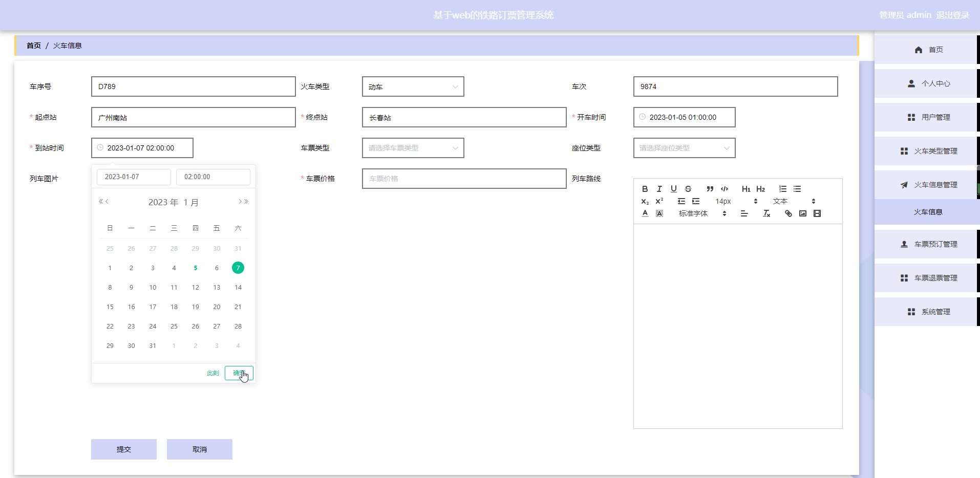Screen dimensions: 980x478
Task: Select the 火车信息 submenu item
Action: pyautogui.click(x=927, y=212)
